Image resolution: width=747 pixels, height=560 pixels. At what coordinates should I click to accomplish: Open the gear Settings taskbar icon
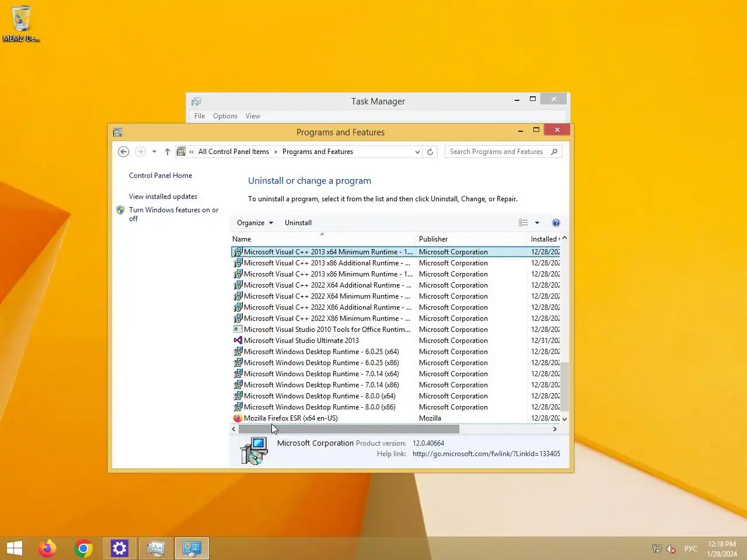point(120,548)
